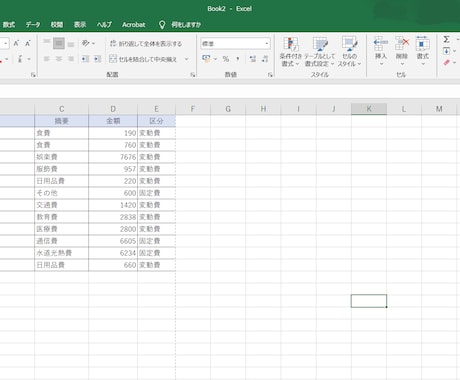460x380 pixels.
Task: Open the 校閲 review tab
Action: pyautogui.click(x=57, y=25)
